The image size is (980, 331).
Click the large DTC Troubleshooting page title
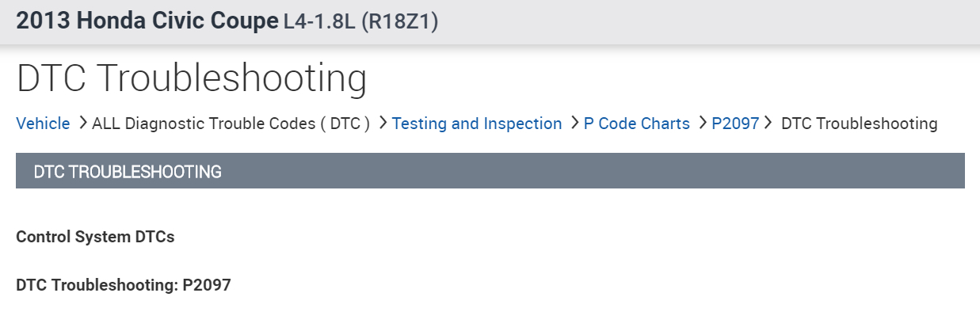[191, 80]
